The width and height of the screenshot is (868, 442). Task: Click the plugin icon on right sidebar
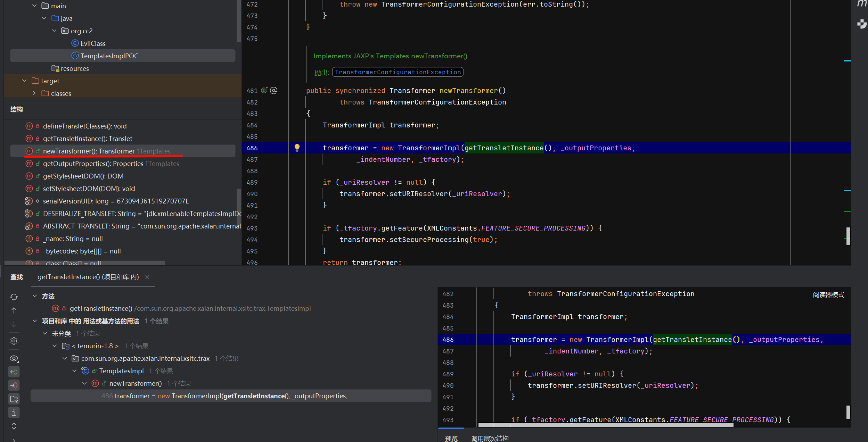point(862,24)
